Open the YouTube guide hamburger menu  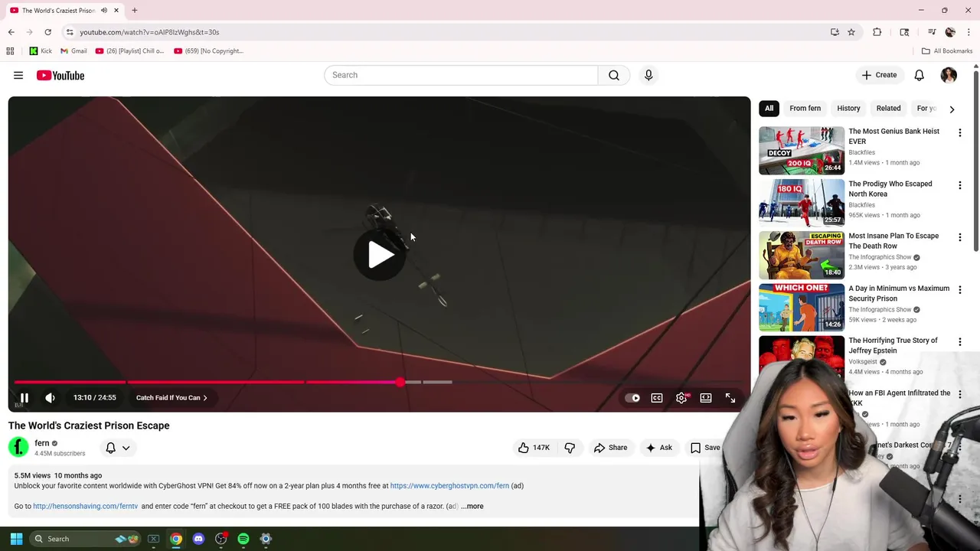[x=18, y=75]
